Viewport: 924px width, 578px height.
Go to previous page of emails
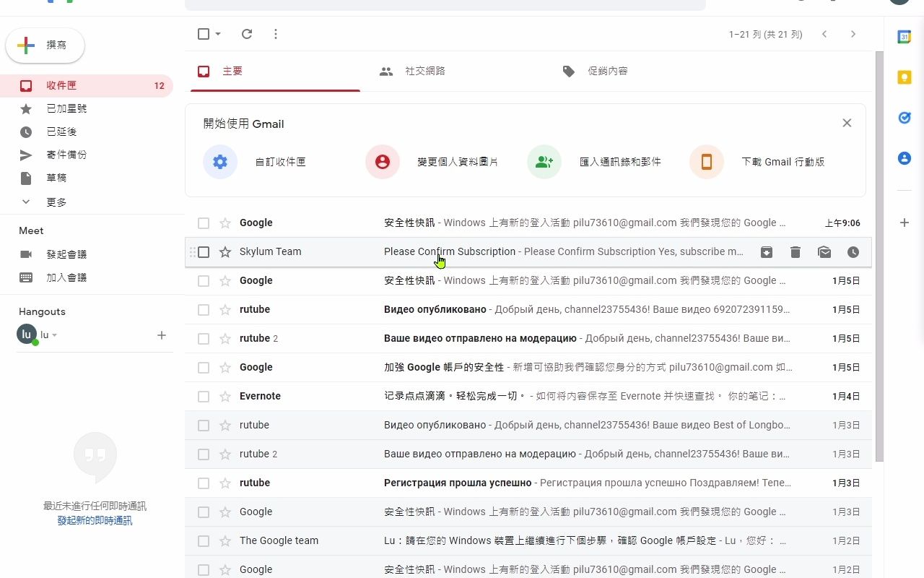point(824,34)
